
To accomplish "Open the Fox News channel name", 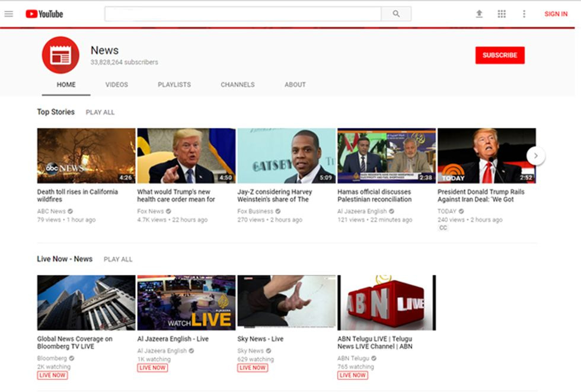I will (x=150, y=211).
